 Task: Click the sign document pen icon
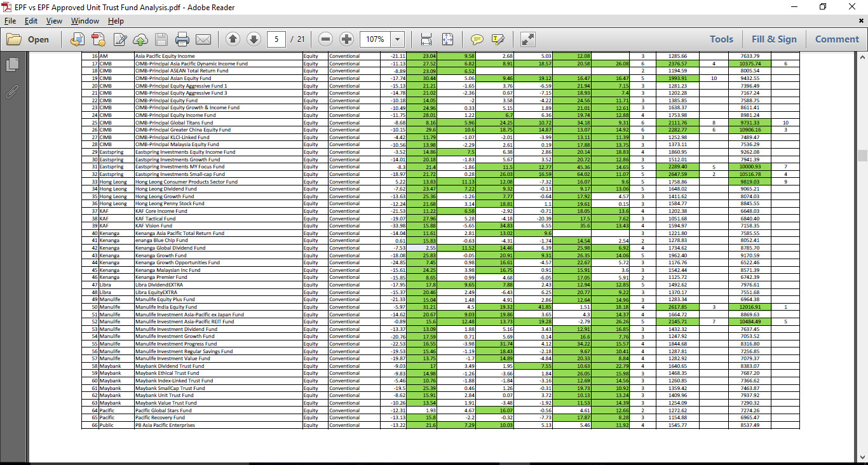(x=119, y=39)
